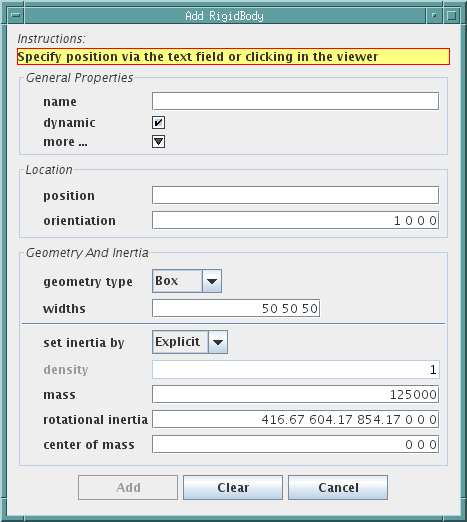Click the mass field showing 125000

(295, 395)
